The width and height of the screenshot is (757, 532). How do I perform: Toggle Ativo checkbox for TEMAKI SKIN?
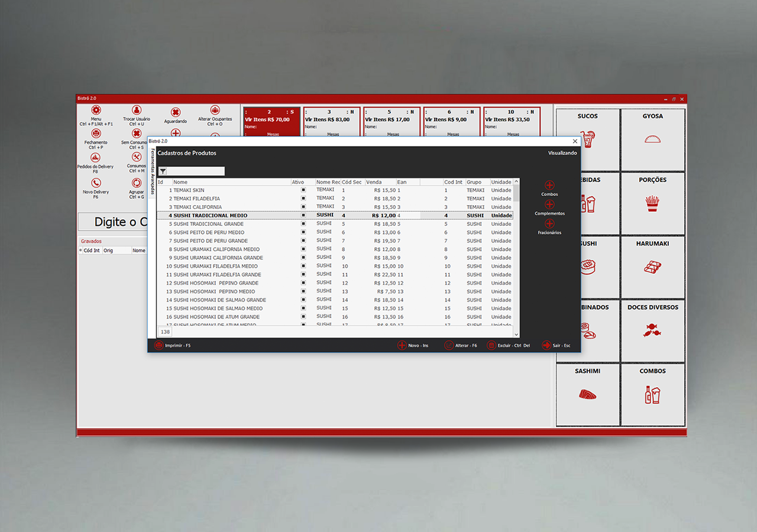pos(303,190)
